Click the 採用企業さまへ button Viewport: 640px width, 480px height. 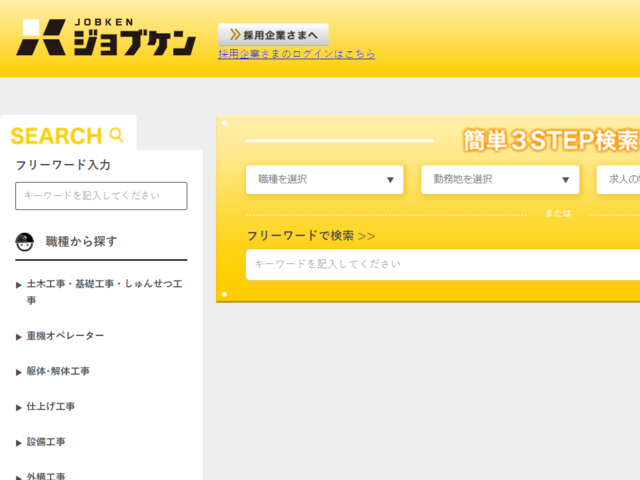(273, 34)
